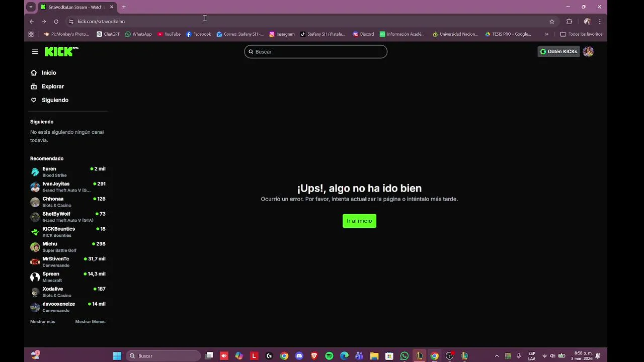Click the taskbar Buscar search box

[163, 356]
